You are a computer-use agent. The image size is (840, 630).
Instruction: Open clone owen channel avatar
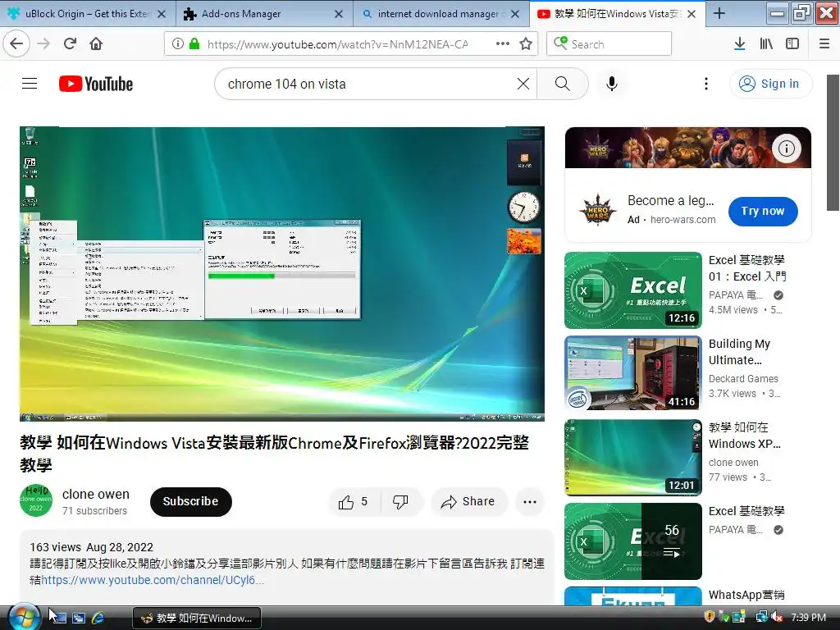click(36, 500)
